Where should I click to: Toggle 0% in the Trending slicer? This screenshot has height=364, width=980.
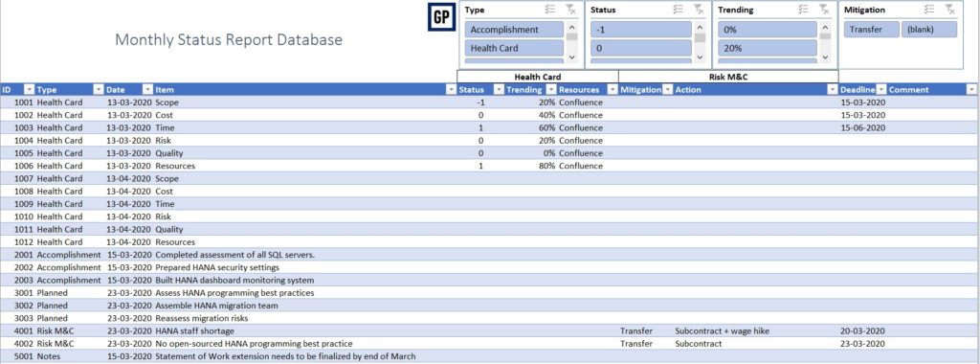coord(768,30)
